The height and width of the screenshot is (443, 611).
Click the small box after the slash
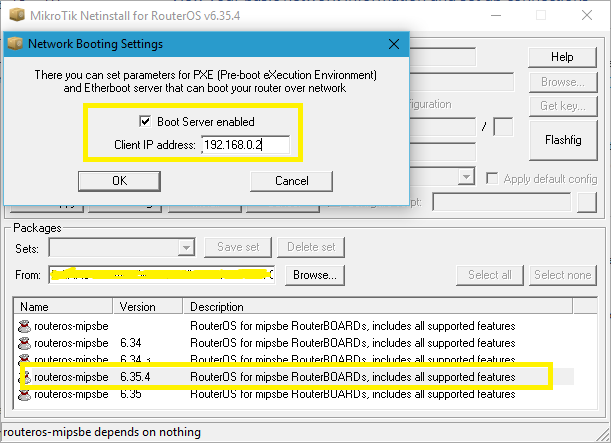click(503, 127)
